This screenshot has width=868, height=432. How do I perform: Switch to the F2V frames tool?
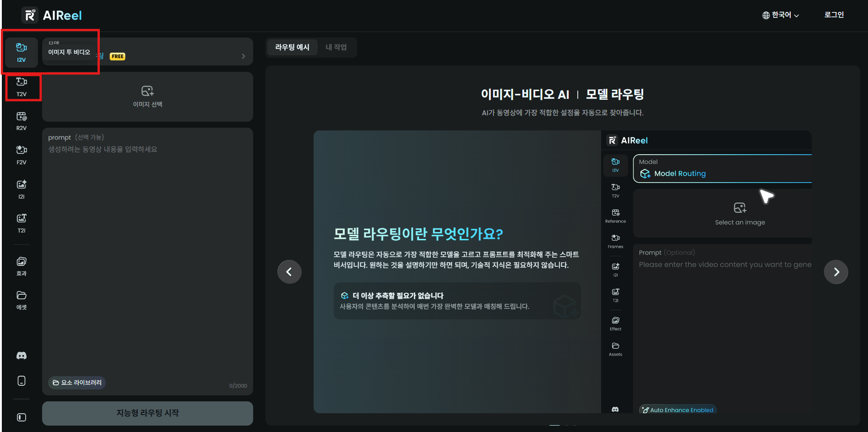(21, 155)
